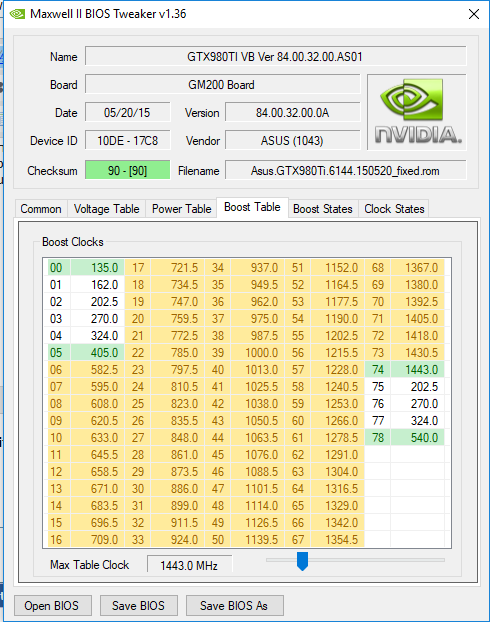Click the Version field 84.00.32.00.0A
Screen dimensions: 490x622
292,113
